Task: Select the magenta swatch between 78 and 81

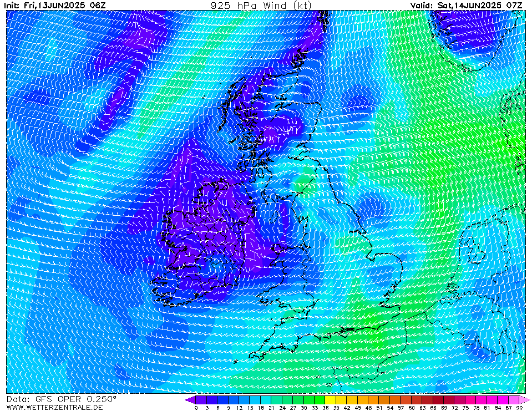Action: [482, 399]
